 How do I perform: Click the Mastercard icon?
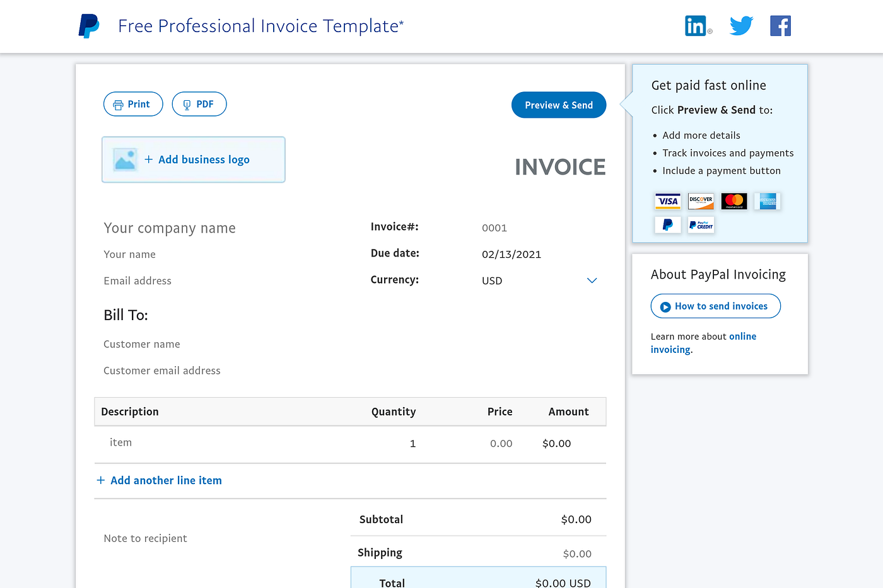point(734,201)
